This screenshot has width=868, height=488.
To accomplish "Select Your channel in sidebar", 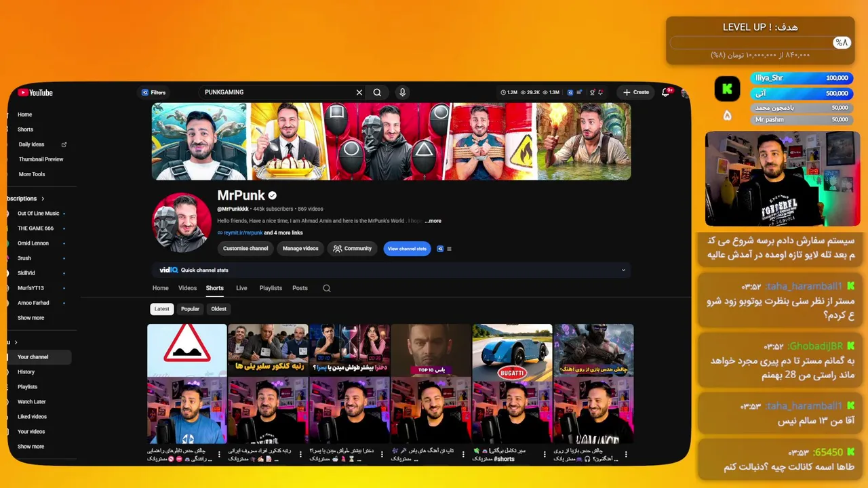I will 39,357.
